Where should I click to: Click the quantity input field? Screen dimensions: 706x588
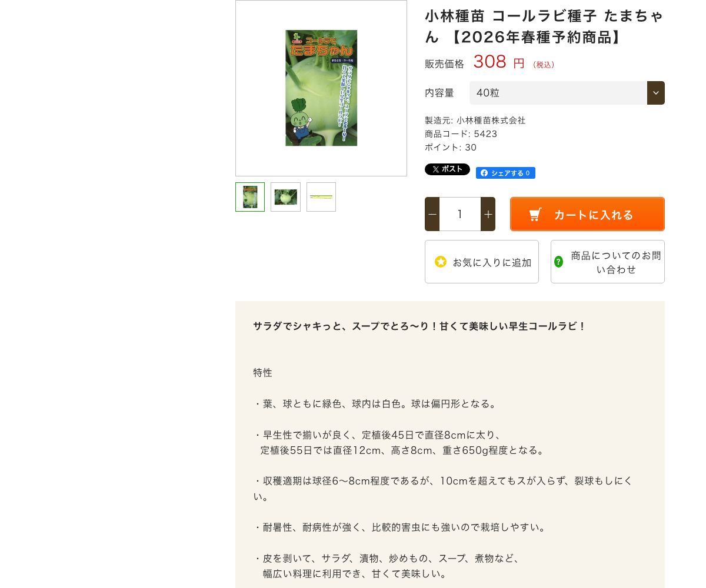[460, 214]
